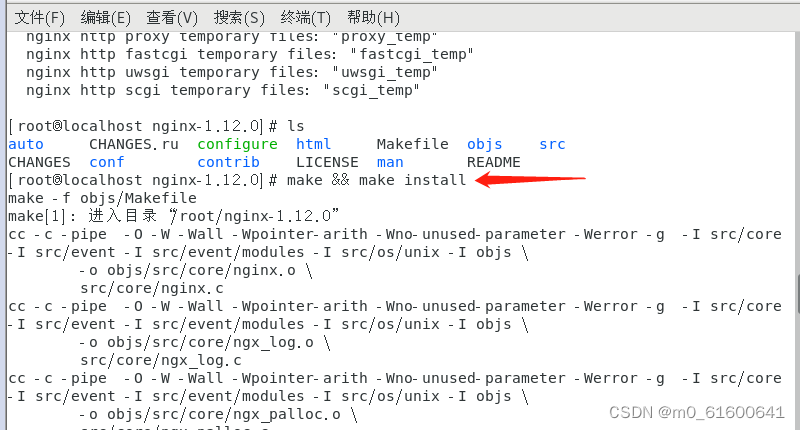The height and width of the screenshot is (430, 800).
Task: Click the 'contrib' directory name
Action: tap(229, 162)
